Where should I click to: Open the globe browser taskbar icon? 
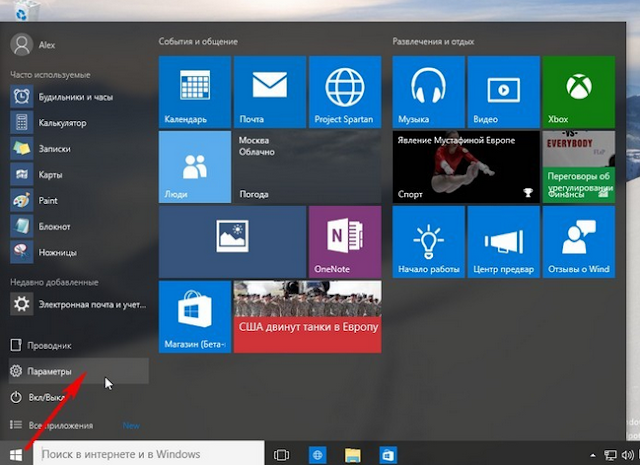[x=317, y=454]
